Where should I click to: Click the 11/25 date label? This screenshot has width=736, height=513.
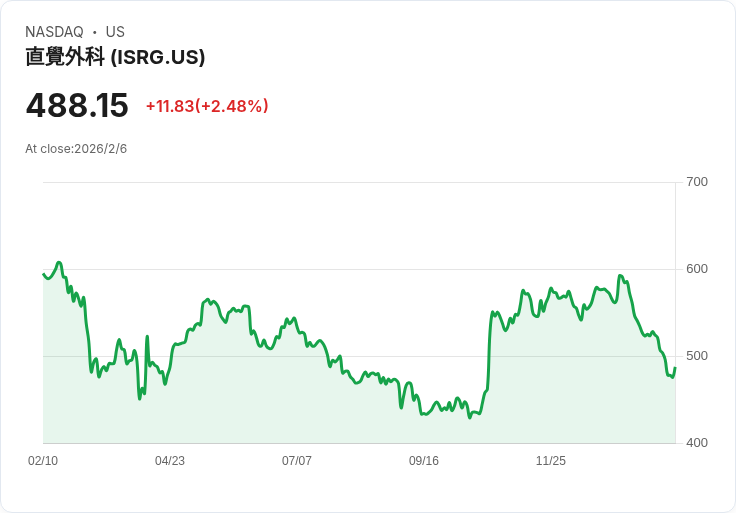551,461
